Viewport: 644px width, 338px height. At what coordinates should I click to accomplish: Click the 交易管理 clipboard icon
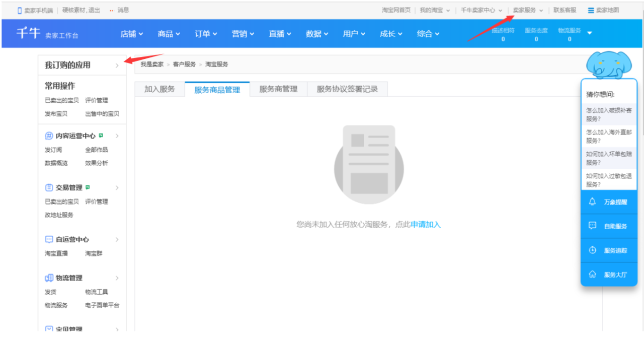pyautogui.click(x=49, y=188)
